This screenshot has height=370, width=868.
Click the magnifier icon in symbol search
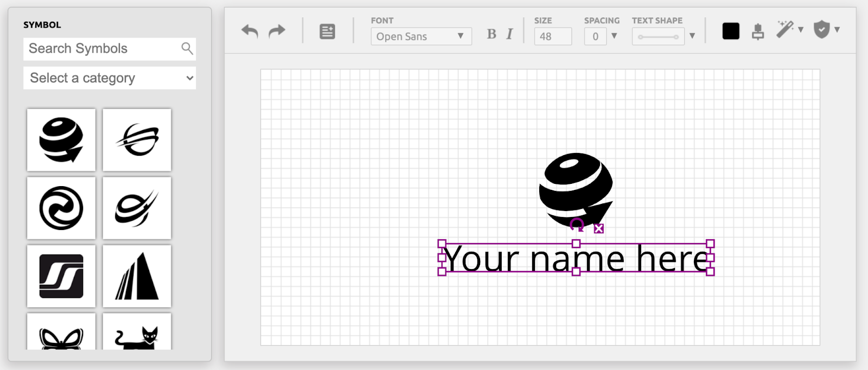[187, 48]
